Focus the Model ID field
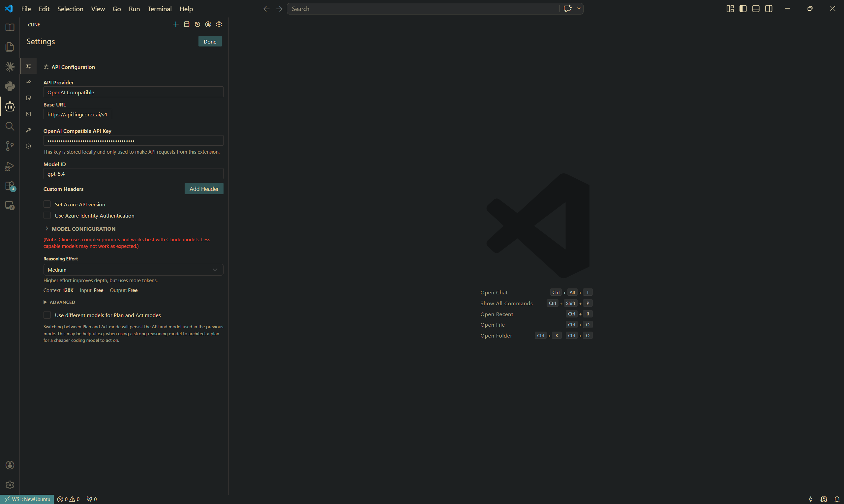The width and height of the screenshot is (844, 504). (133, 173)
